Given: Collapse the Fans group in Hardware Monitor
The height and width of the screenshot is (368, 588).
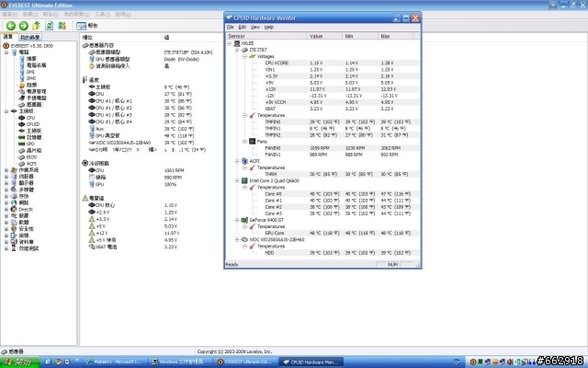Looking at the screenshot, I should point(244,142).
